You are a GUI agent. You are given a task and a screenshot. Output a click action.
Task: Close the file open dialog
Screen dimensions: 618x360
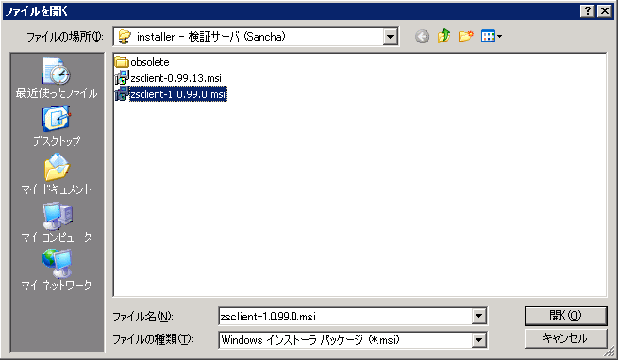pos(604,11)
